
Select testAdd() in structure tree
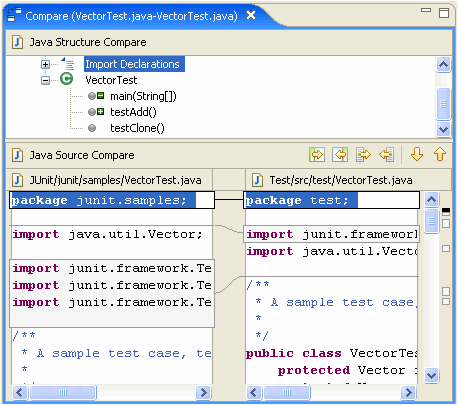133,112
